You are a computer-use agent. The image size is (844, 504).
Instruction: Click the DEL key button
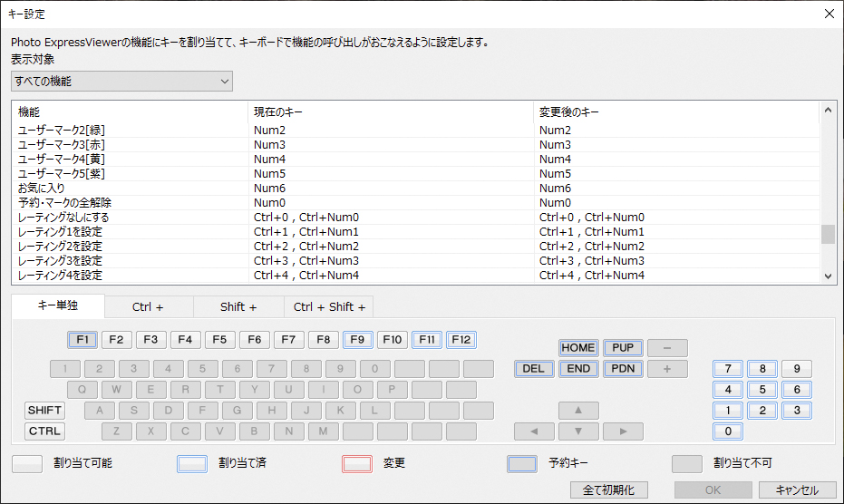(533, 369)
